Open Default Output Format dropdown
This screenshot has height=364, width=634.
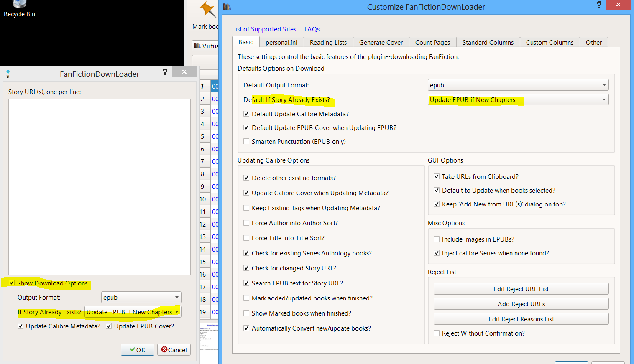(x=518, y=85)
